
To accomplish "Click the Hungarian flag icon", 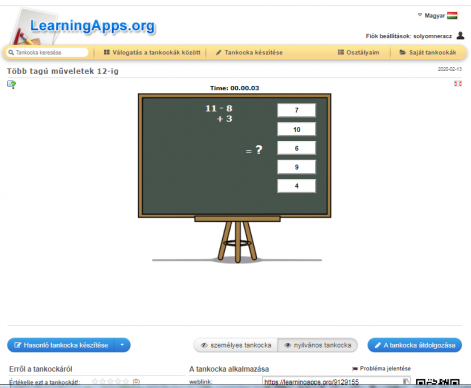I will click(452, 15).
